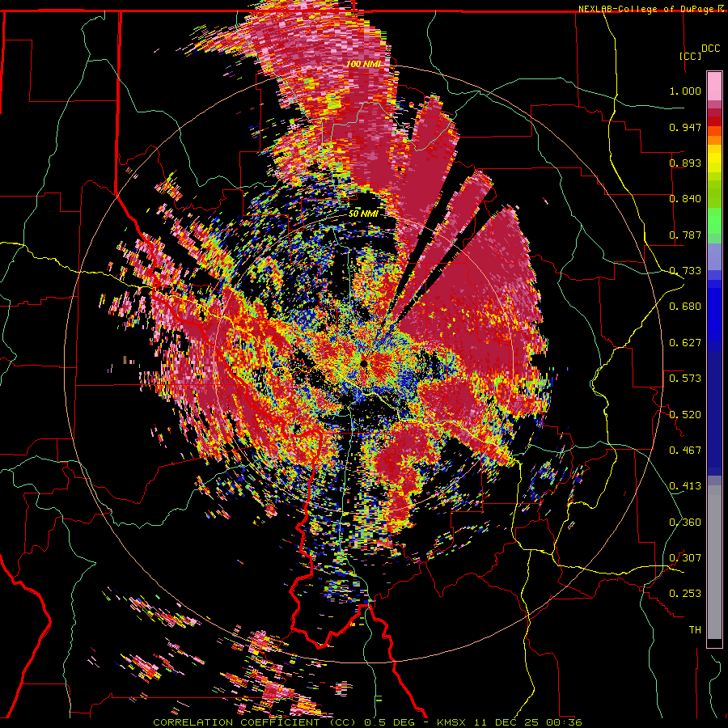
Task: Click the 100 NMI range ring label
Action: [x=363, y=64]
